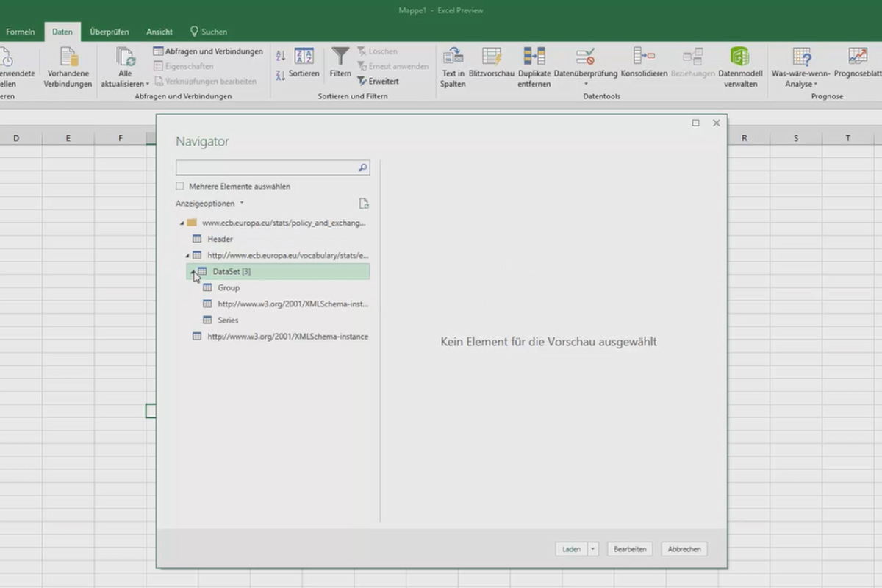
Task: Select column header D
Action: click(x=16, y=138)
